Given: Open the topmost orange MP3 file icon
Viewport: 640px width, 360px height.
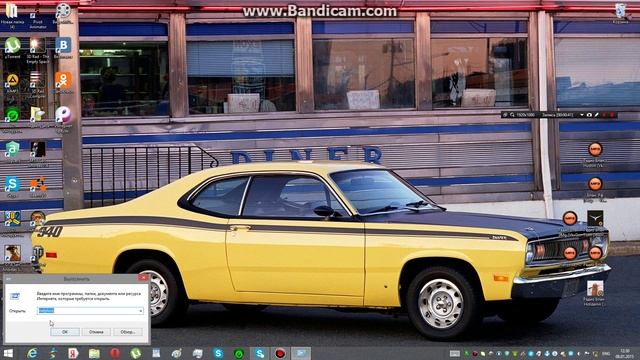Looking at the screenshot, I should point(595,149).
